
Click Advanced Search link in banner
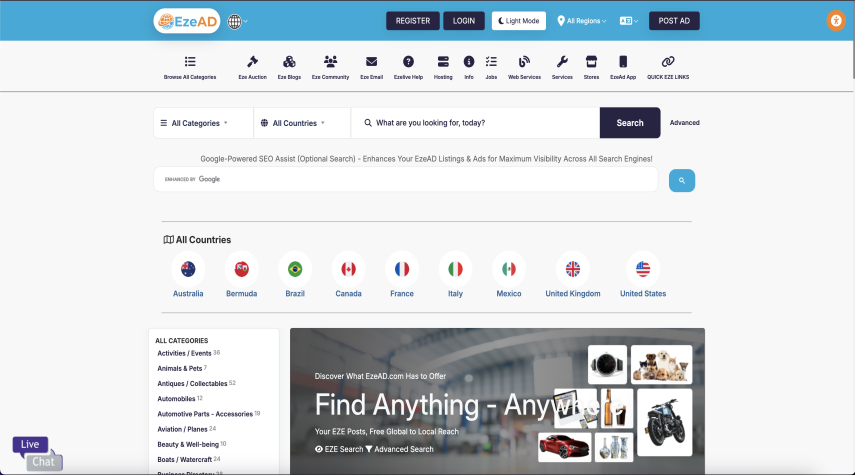(400, 449)
